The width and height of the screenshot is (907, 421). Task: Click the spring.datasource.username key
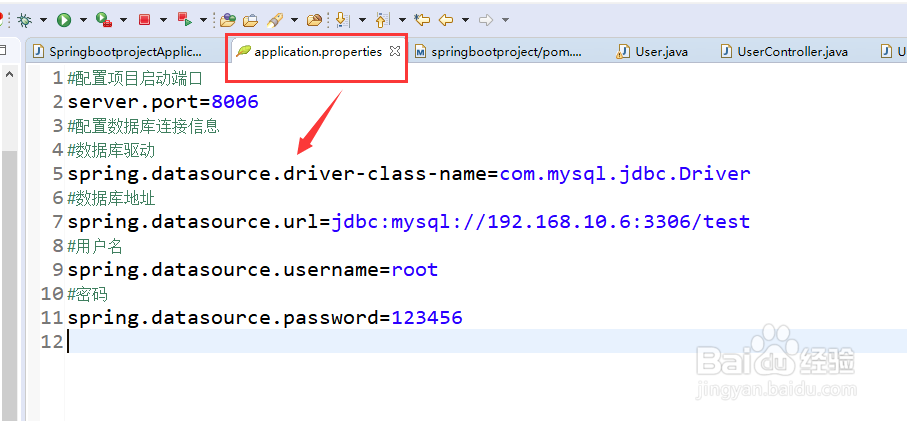point(223,270)
